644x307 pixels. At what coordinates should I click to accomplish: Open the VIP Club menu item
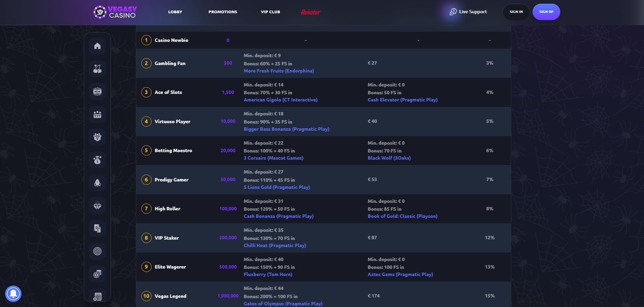(x=270, y=12)
